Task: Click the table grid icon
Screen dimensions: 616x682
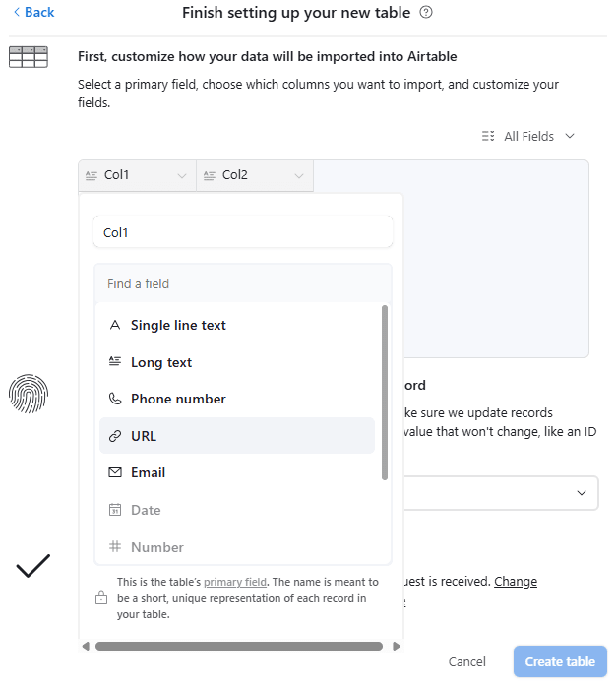Action: coord(29,57)
